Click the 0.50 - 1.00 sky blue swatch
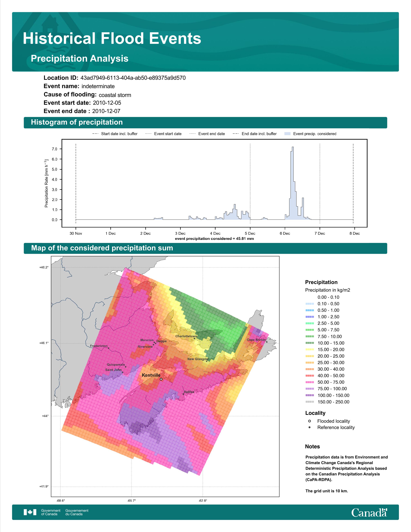The height and width of the screenshot is (532, 411). click(310, 310)
